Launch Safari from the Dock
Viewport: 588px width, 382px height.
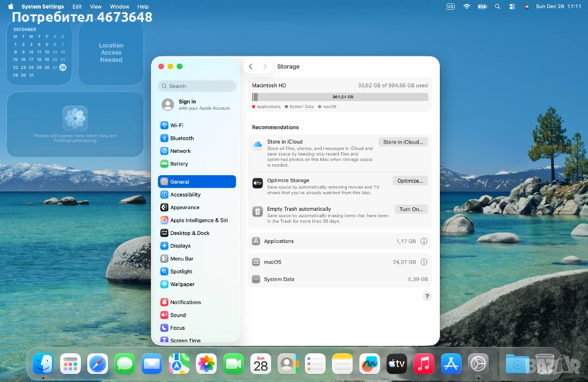(x=98, y=364)
